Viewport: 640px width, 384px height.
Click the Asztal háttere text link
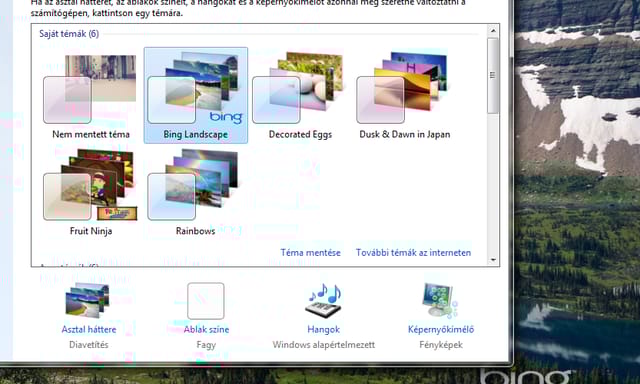(89, 329)
